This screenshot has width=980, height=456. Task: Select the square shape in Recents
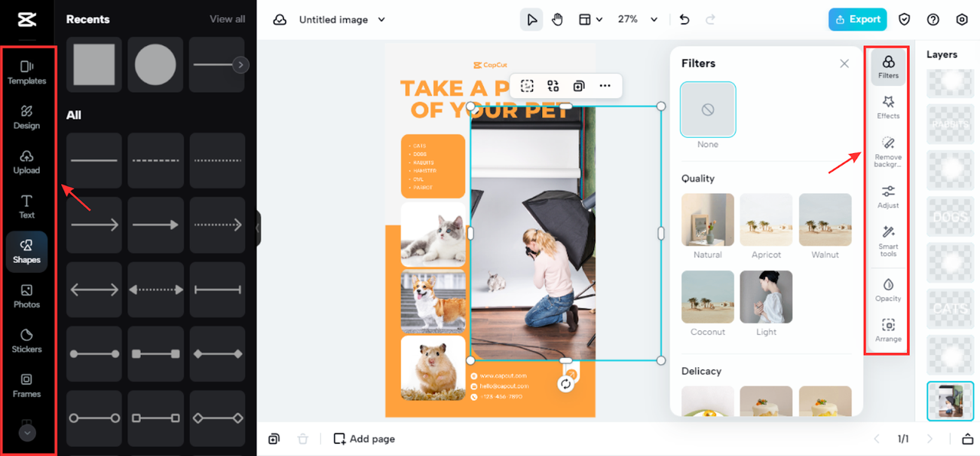[x=94, y=64]
